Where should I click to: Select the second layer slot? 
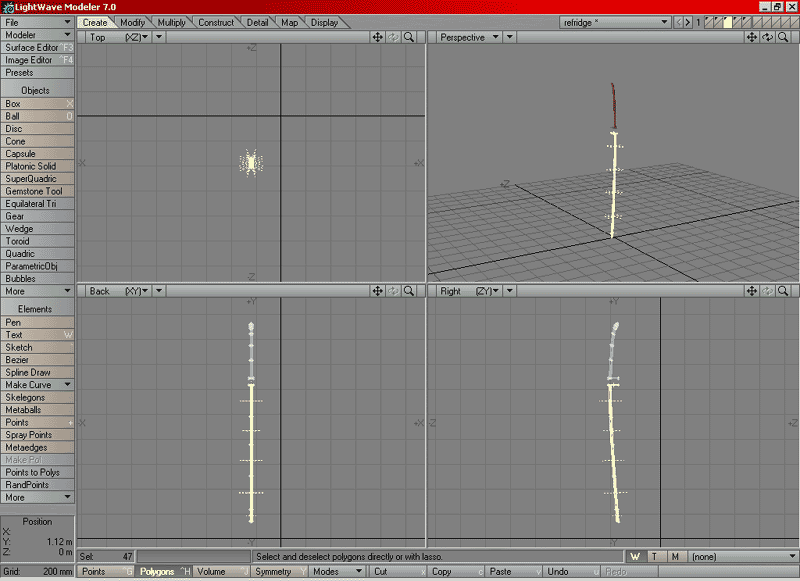tap(718, 22)
